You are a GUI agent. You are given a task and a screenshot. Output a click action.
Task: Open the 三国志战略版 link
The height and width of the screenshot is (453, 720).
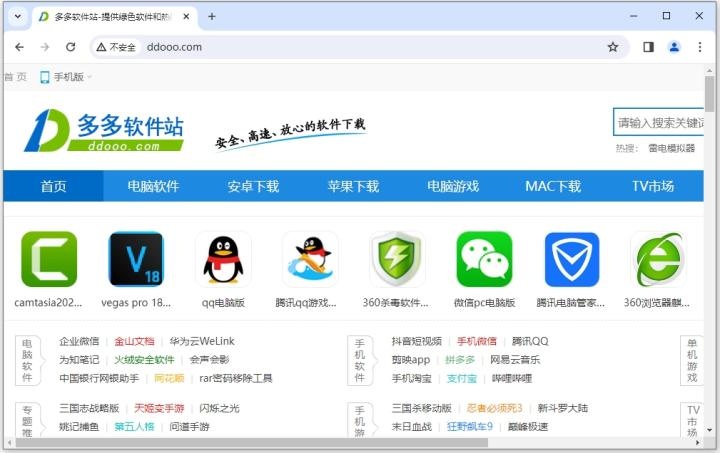coord(89,408)
